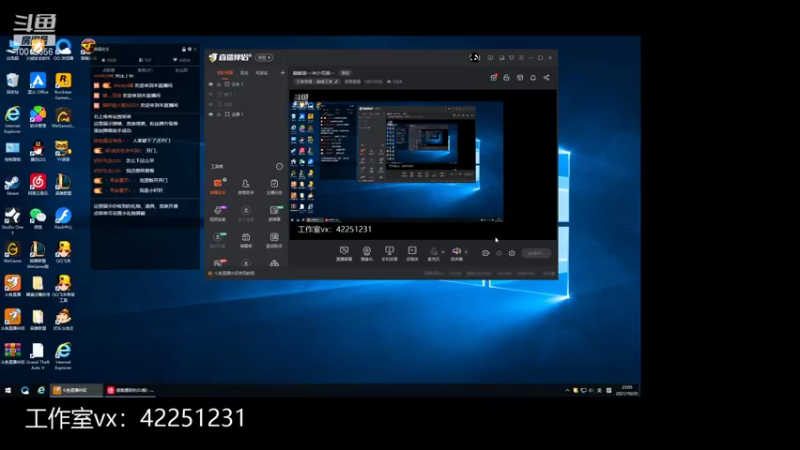Image resolution: width=800 pixels, height=450 pixels.
Task: Click the orange link in the streaming app's status bar
Action: (235, 273)
